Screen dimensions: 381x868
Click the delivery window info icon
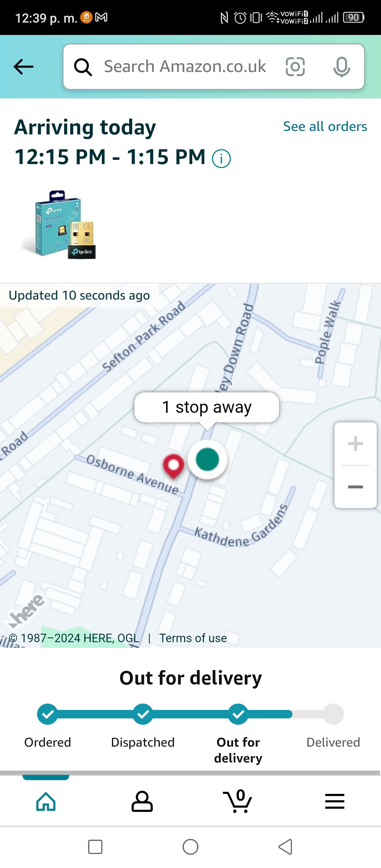click(x=221, y=159)
